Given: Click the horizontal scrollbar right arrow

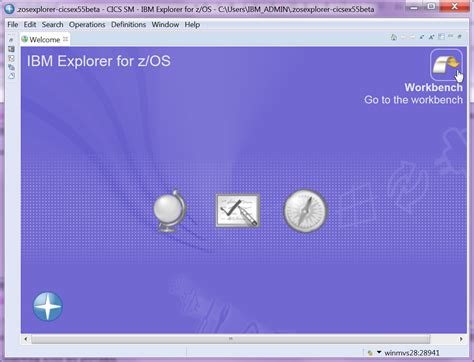Looking at the screenshot, I should (461, 339).
